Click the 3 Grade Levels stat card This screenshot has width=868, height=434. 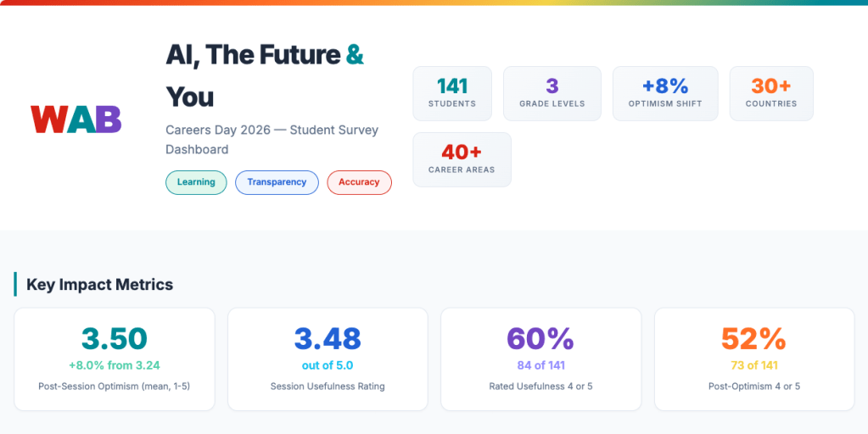[x=552, y=93]
